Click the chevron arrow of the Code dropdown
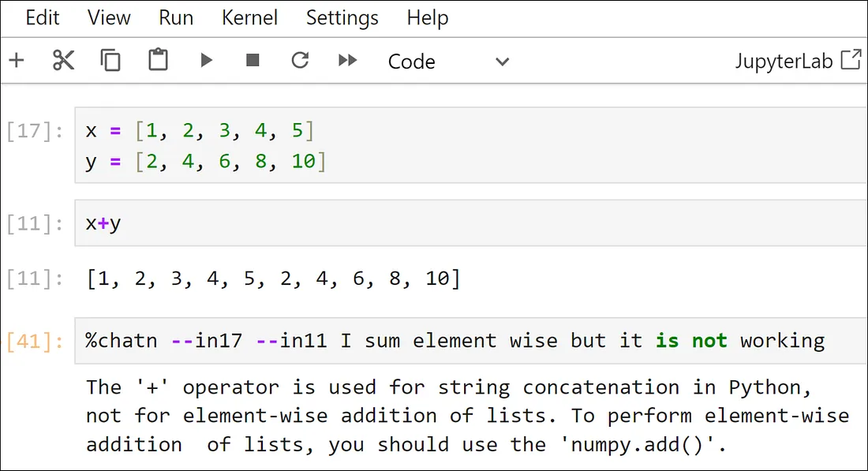Image resolution: width=868 pixels, height=471 pixels. 502,62
